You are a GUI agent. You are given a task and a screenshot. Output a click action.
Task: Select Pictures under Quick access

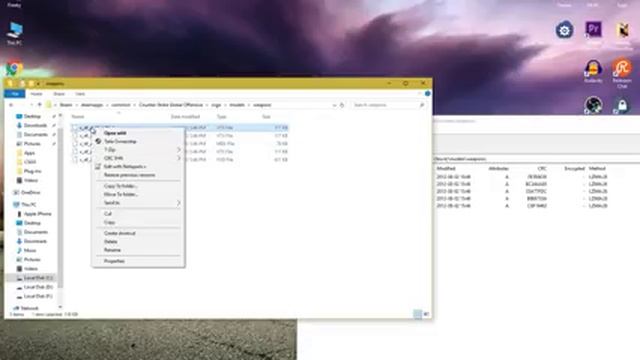[32, 144]
